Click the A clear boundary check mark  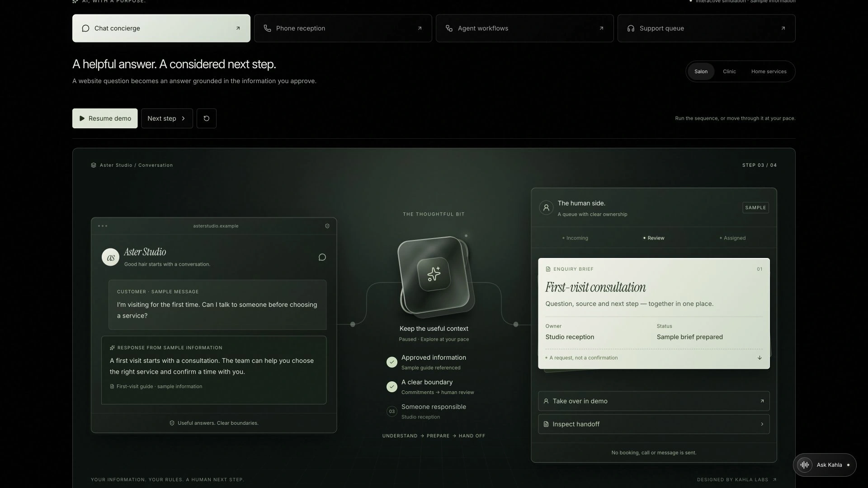click(x=392, y=387)
